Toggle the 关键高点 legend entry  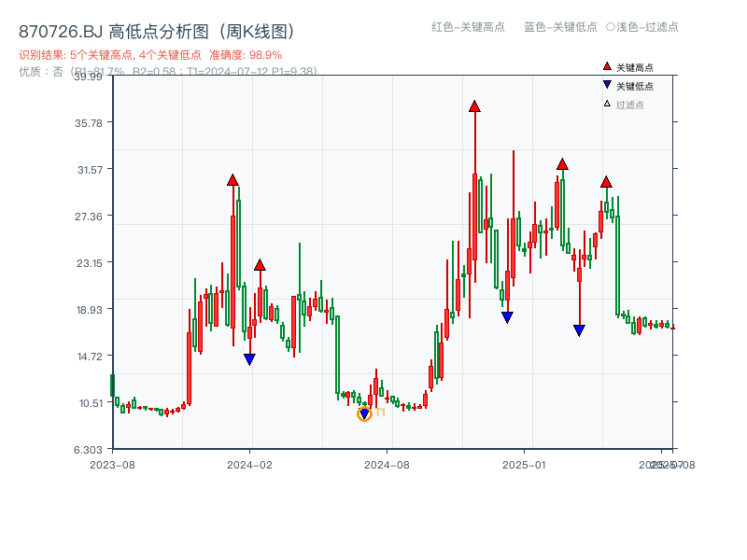click(622, 66)
